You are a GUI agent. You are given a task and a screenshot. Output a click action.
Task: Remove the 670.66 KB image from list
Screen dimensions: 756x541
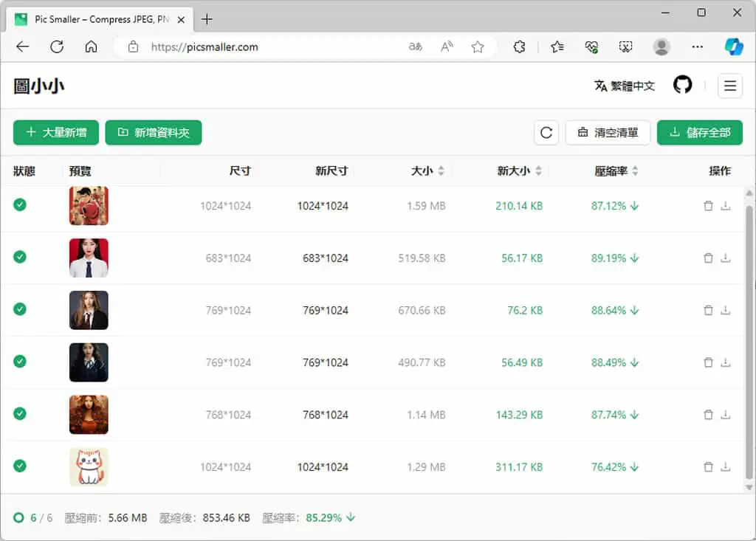click(708, 310)
